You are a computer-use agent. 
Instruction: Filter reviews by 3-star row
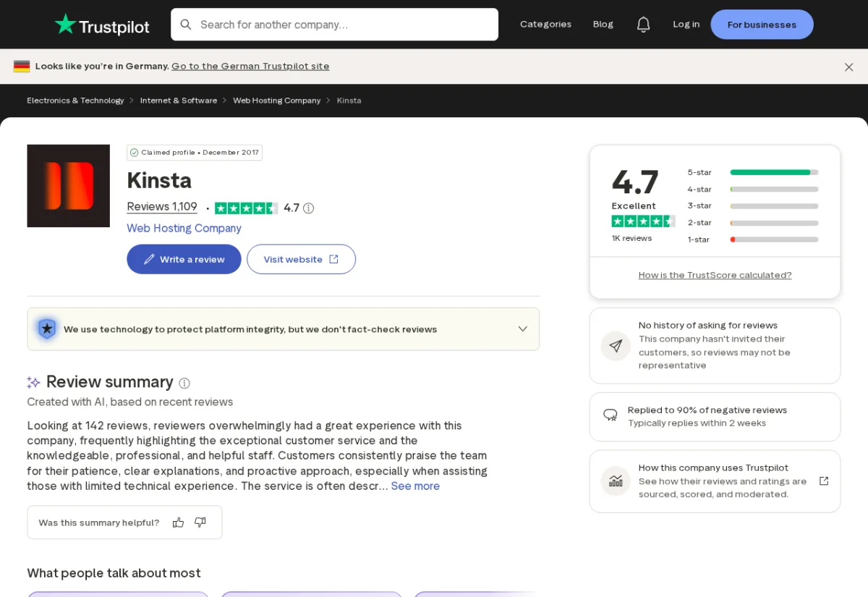pyautogui.click(x=753, y=206)
